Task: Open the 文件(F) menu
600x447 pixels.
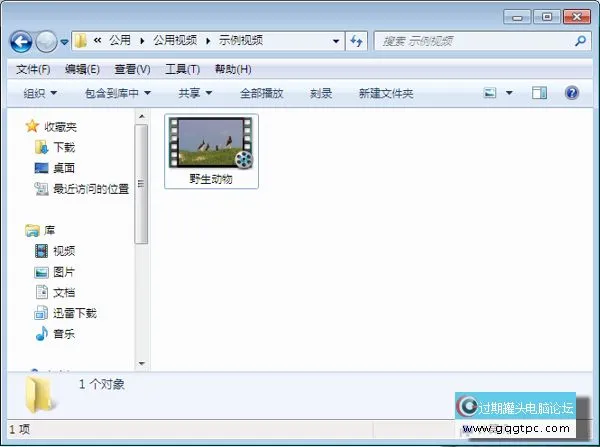Action: pos(33,69)
